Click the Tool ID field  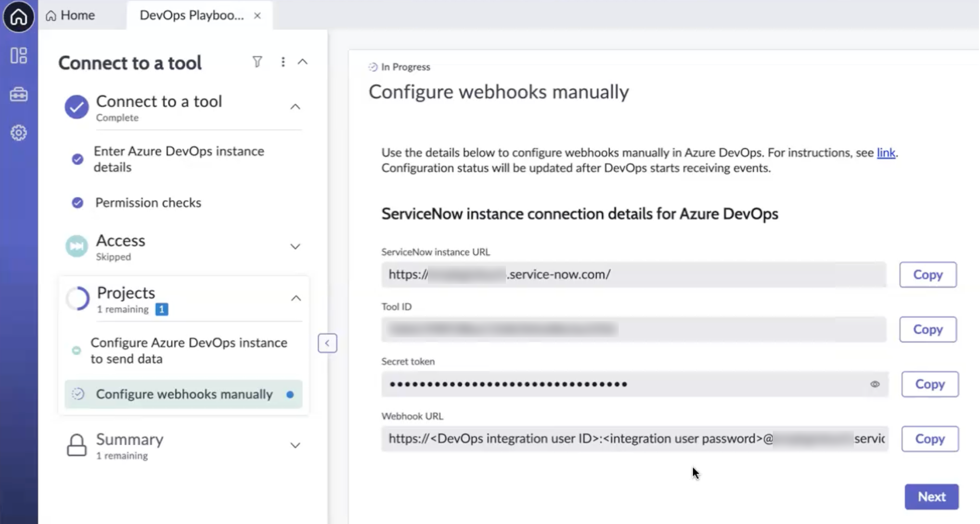(x=634, y=329)
